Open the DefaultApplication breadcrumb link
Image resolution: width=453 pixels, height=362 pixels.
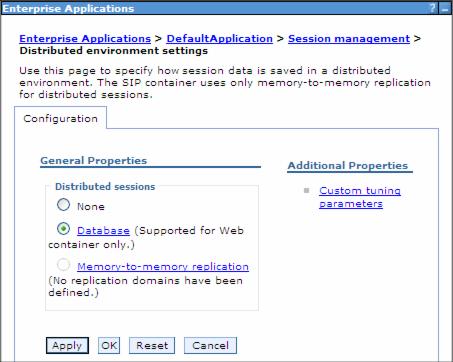click(219, 39)
